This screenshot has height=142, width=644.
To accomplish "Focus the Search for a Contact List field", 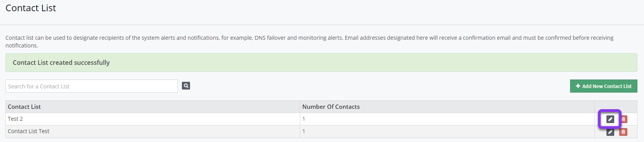I will (x=92, y=86).
